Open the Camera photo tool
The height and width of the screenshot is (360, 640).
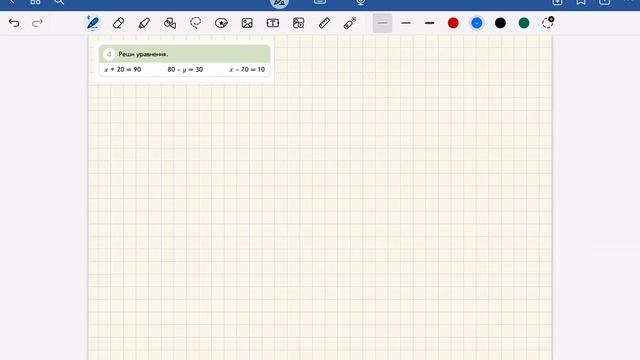[298, 23]
